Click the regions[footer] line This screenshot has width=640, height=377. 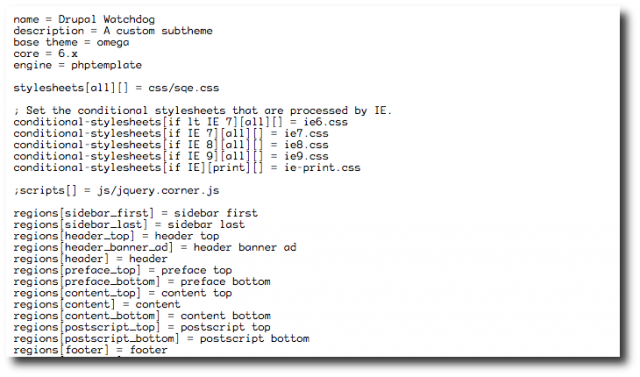click(90, 350)
